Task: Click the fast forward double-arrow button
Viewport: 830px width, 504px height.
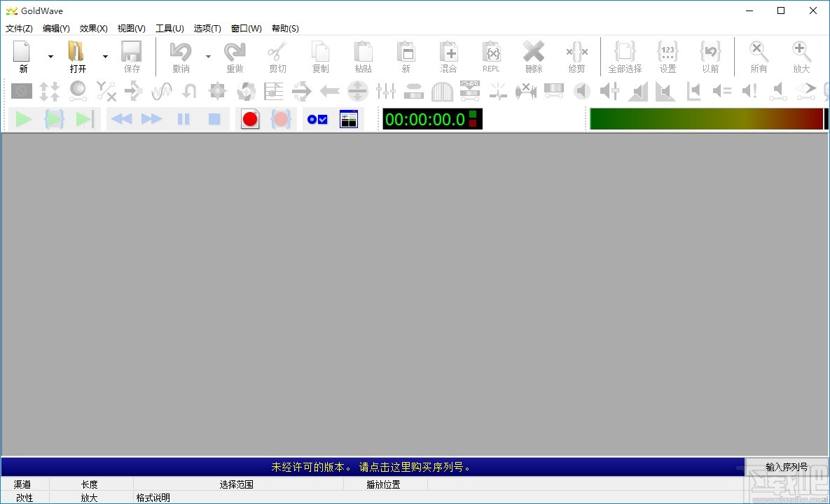Action: coord(152,120)
